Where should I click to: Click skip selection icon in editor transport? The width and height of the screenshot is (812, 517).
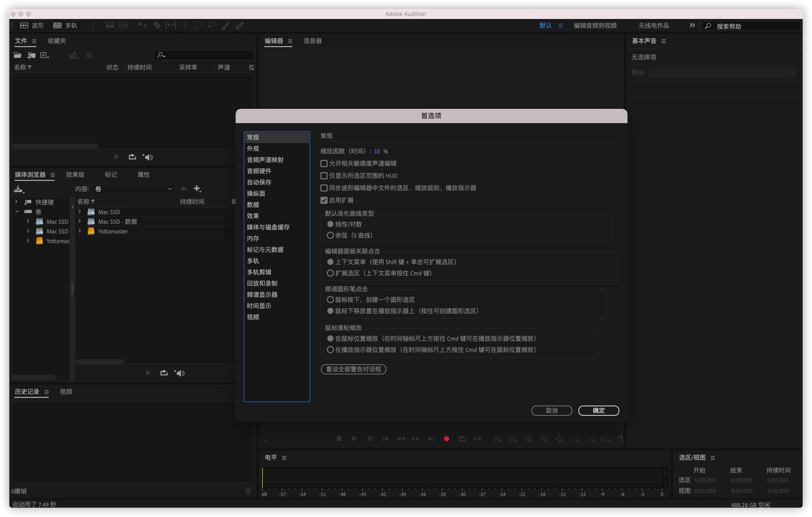click(477, 439)
